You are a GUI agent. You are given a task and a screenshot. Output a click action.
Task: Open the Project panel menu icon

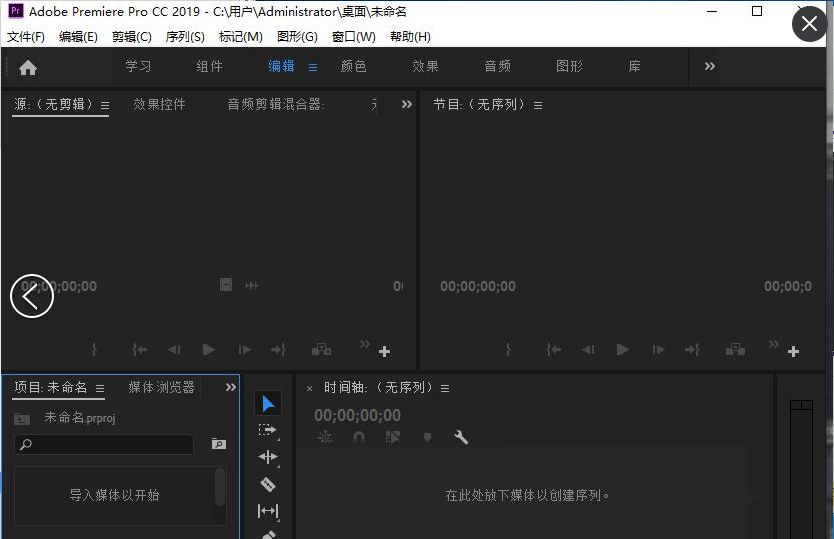point(100,389)
